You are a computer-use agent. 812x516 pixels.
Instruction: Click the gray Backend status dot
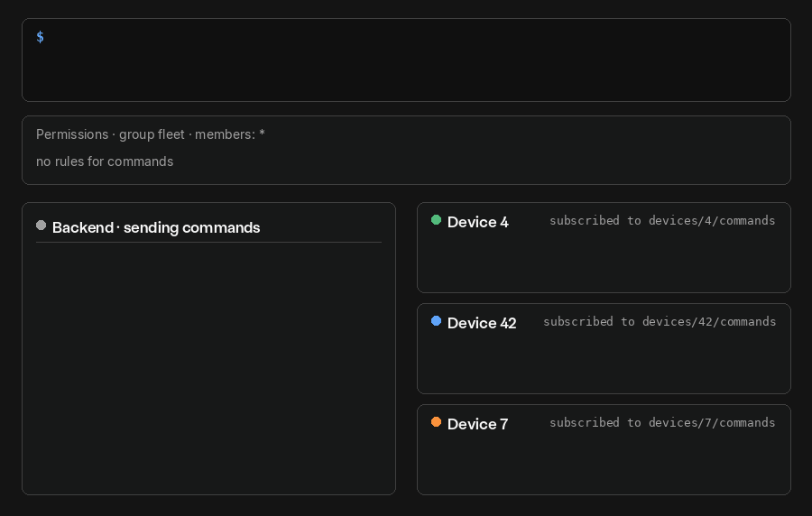pyautogui.click(x=41, y=226)
